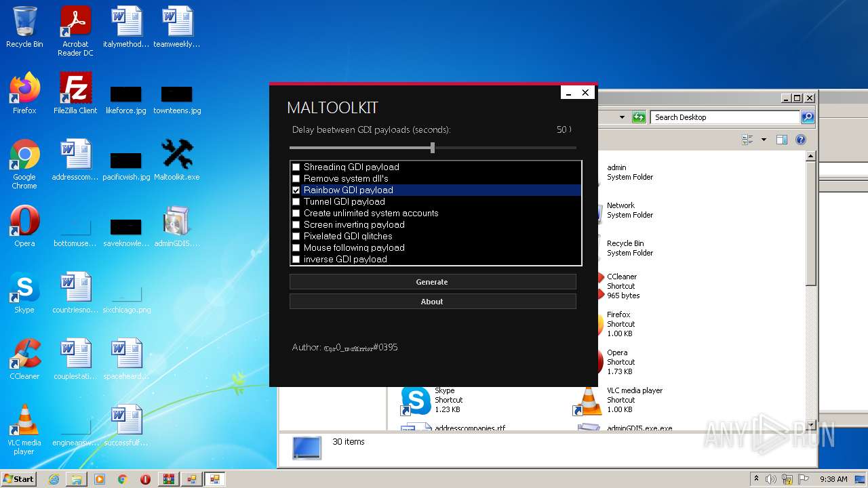The image size is (868, 488).
Task: Check the Remove system dll's option
Action: tap(296, 178)
